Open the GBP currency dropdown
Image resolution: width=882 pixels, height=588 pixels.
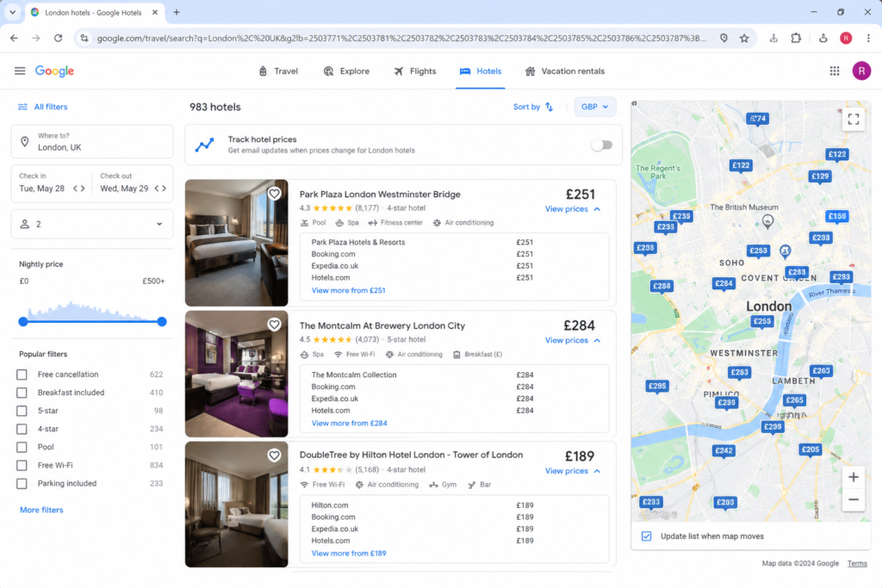(x=594, y=107)
